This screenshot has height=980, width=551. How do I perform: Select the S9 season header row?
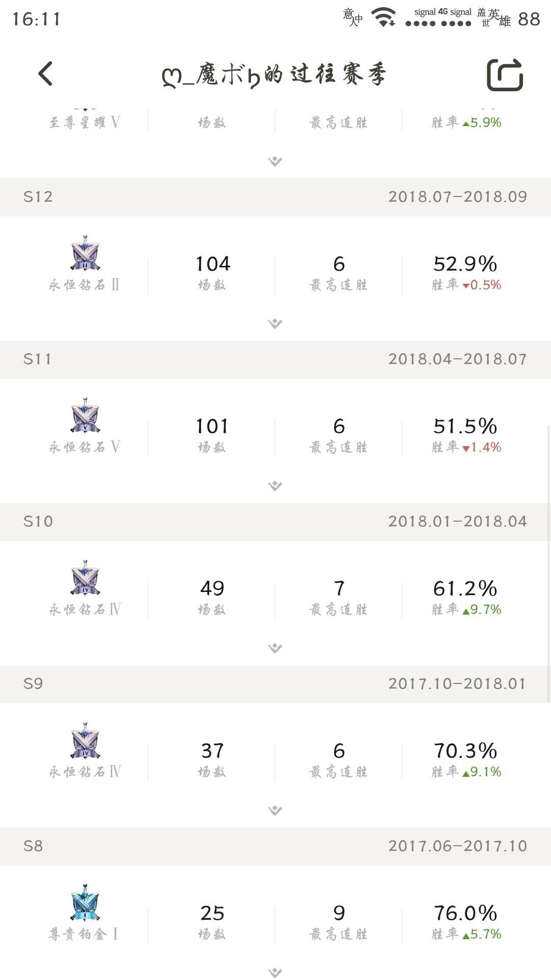(275, 684)
